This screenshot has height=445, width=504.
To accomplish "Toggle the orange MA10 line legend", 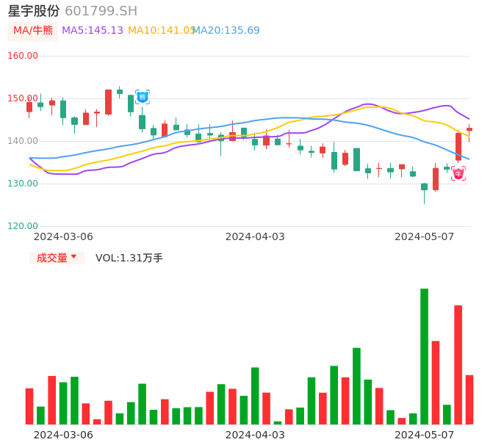I will click(x=161, y=31).
